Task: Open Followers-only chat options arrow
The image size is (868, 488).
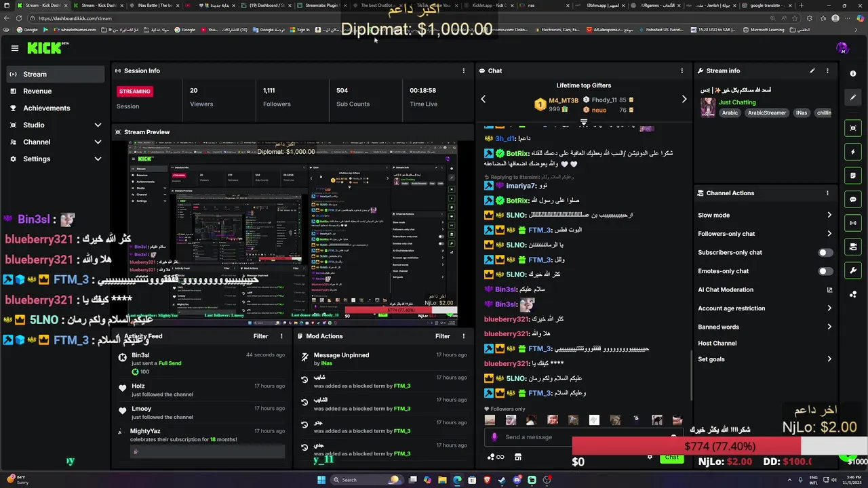Action: (x=829, y=234)
